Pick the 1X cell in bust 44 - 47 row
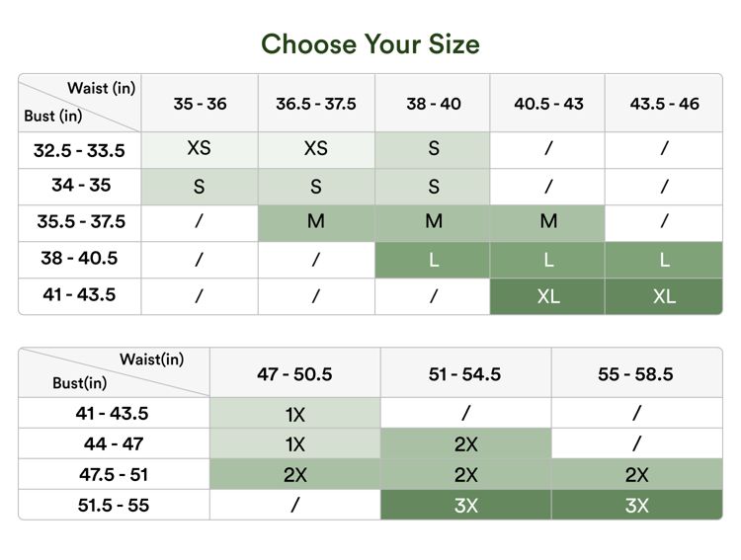The image size is (741, 560). (294, 444)
